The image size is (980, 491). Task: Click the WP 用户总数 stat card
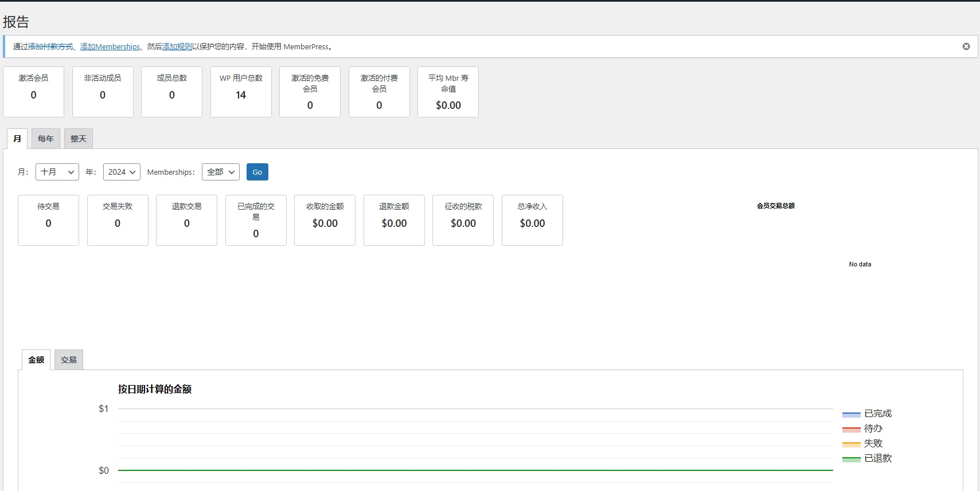click(x=241, y=92)
